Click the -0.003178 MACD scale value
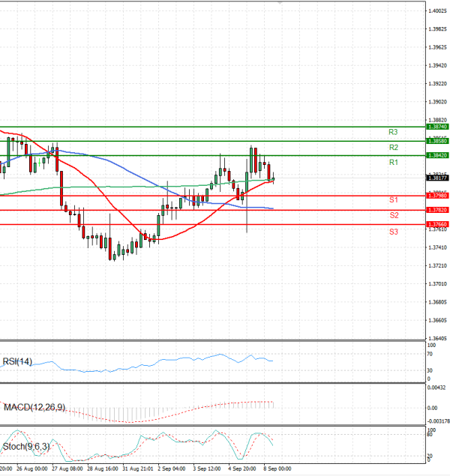Image resolution: width=450 pixels, height=476 pixels. tap(439, 421)
